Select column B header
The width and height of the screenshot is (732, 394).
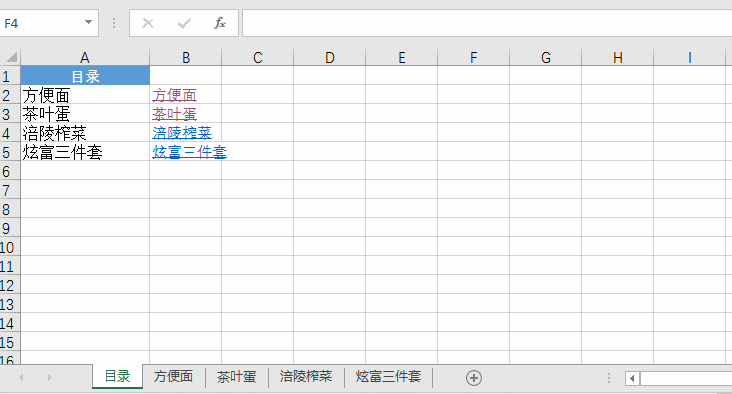186,57
